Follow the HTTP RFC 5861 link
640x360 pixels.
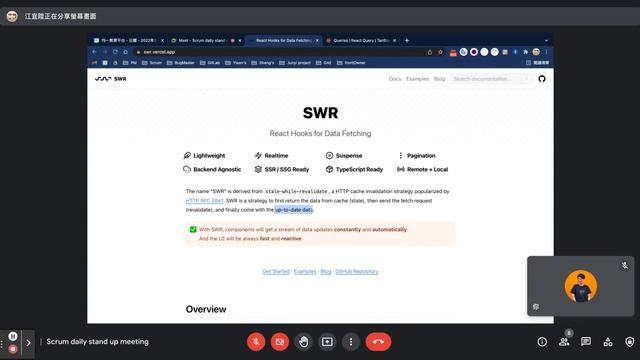(x=204, y=200)
